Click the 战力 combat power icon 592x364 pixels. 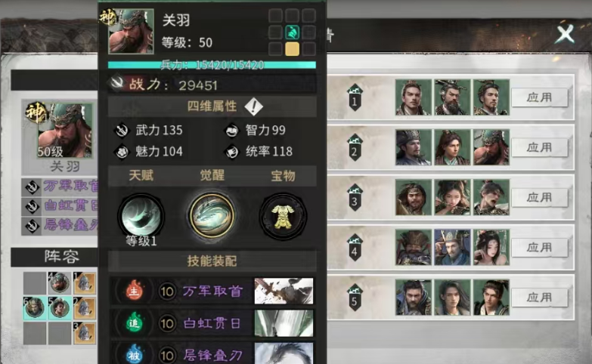pyautogui.click(x=117, y=82)
